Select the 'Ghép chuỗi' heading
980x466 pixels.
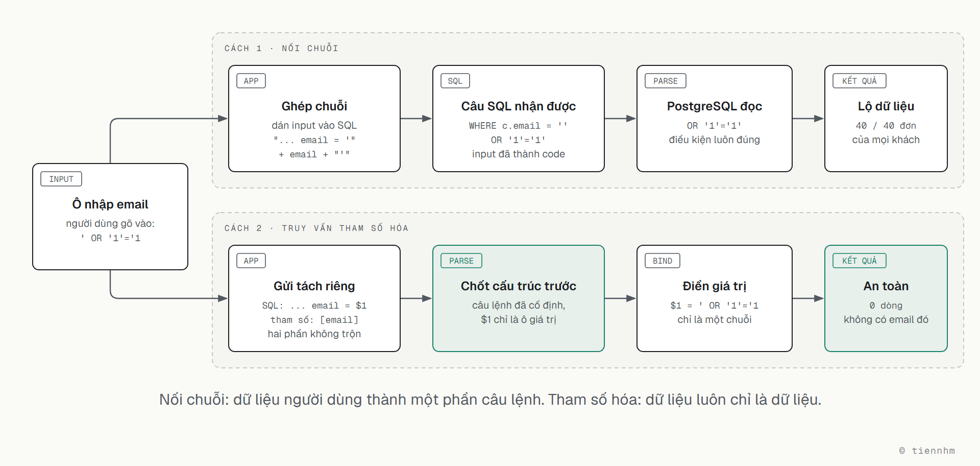314,106
